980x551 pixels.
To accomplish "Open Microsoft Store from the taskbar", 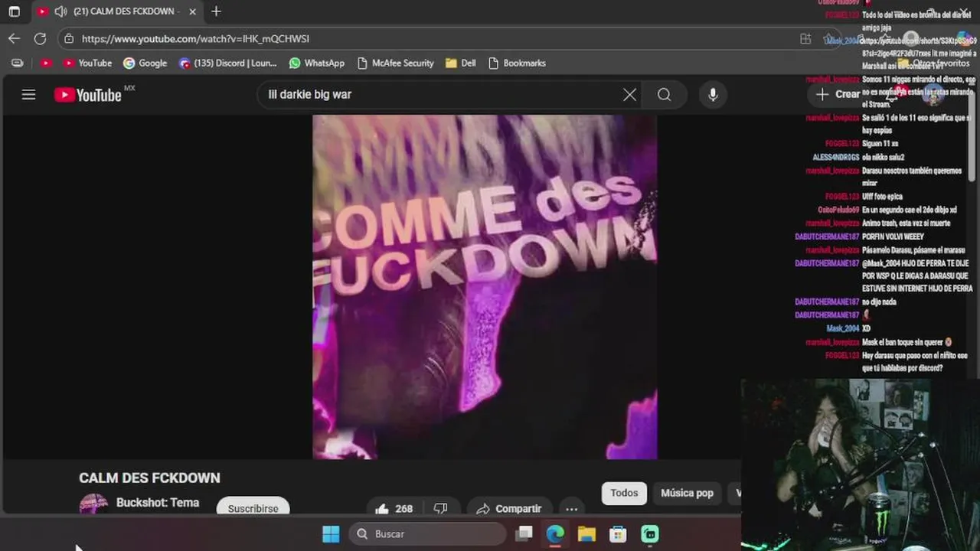I will 618,533.
